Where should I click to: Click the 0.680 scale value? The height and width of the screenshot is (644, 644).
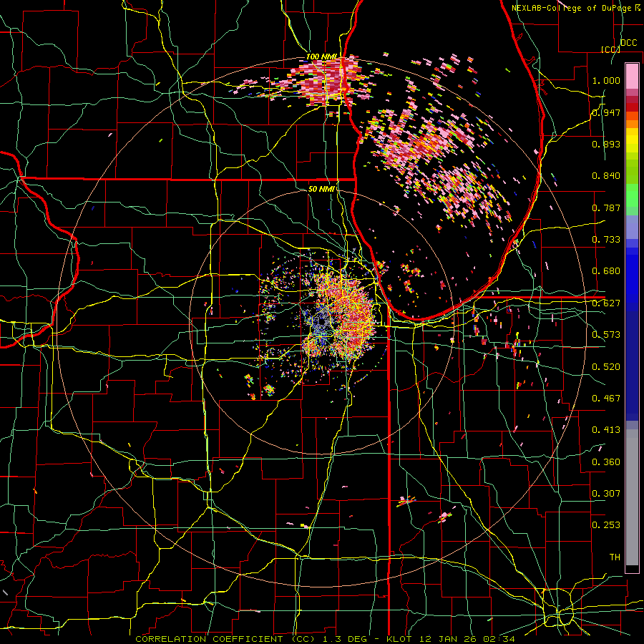coord(606,271)
